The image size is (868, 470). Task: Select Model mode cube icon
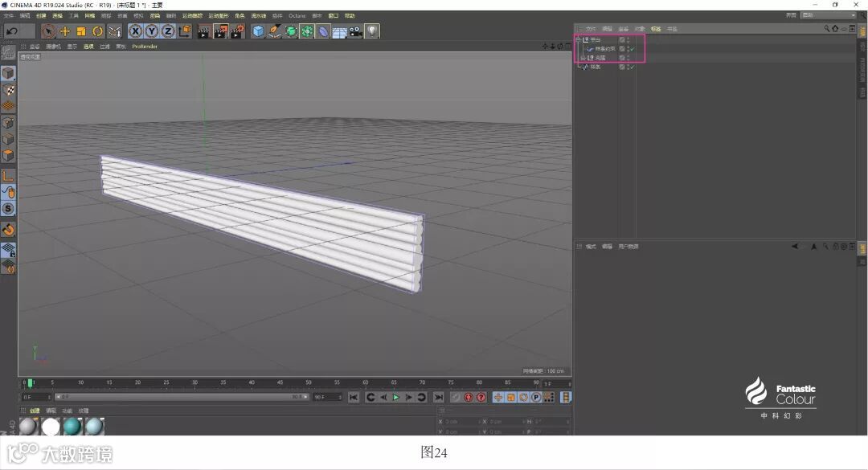point(8,73)
